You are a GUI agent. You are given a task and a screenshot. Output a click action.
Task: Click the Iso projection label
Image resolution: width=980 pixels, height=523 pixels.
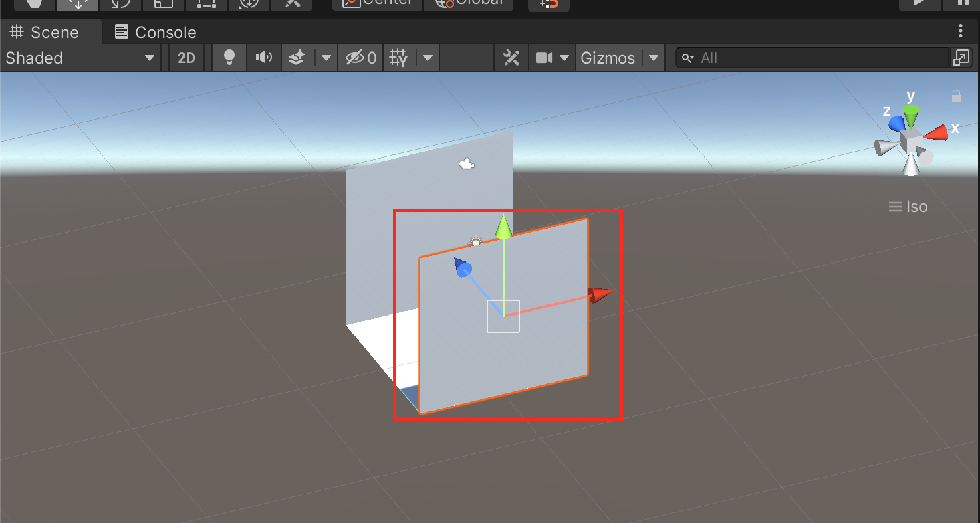(908, 207)
